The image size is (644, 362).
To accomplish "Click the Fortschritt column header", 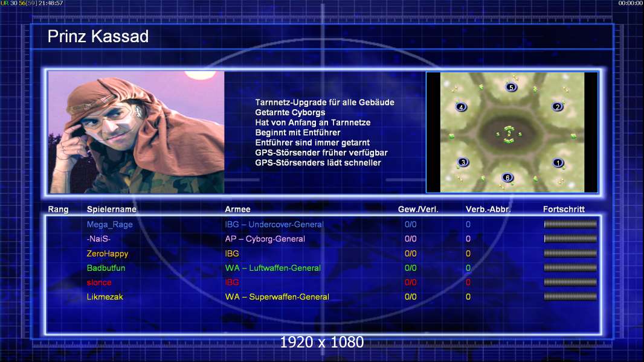I will coord(564,209).
